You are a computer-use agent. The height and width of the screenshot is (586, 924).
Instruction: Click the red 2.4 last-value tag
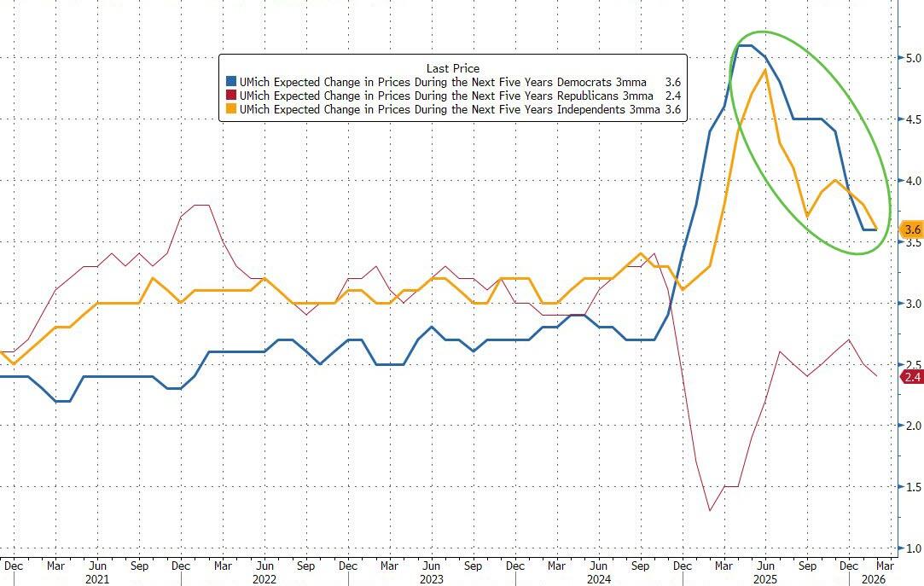(x=912, y=377)
